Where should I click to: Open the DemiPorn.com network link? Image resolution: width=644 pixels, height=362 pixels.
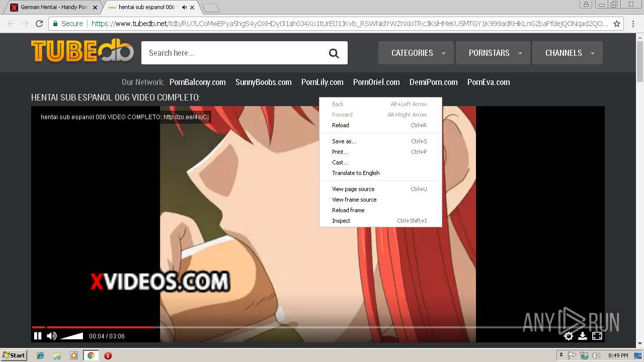click(434, 82)
